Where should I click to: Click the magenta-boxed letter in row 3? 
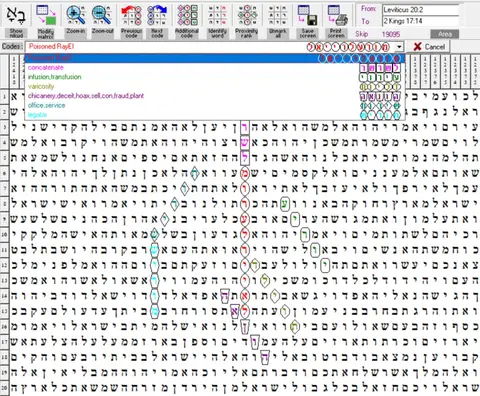[x=245, y=128]
